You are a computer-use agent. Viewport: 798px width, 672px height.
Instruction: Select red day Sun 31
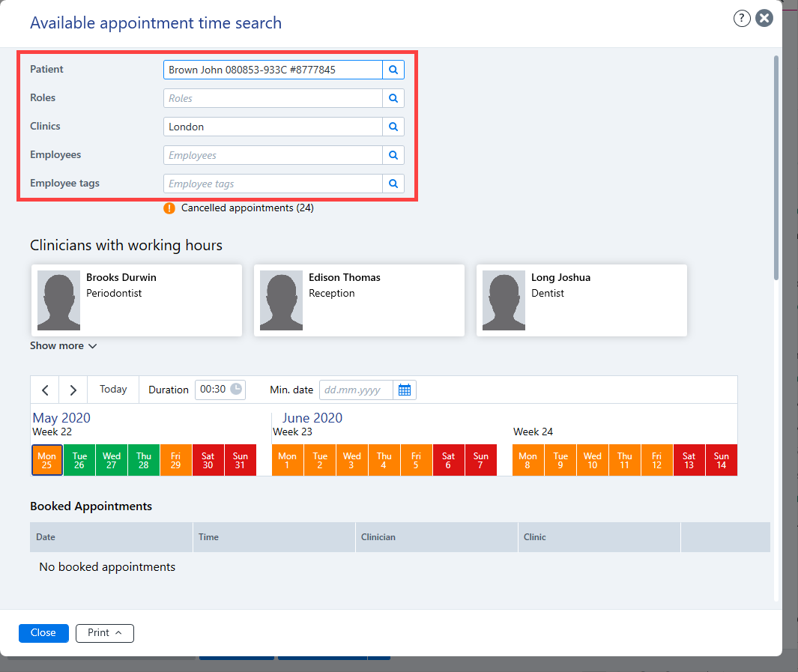tap(241, 461)
